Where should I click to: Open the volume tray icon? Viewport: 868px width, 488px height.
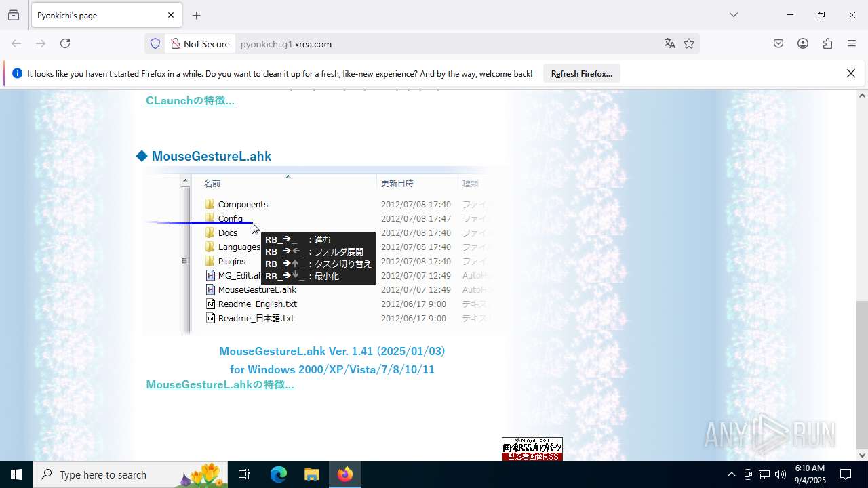click(781, 474)
